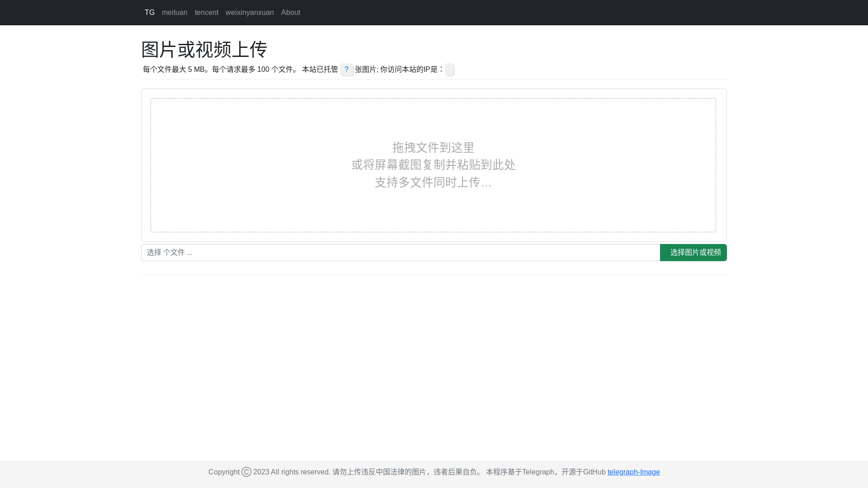Click the file selection input field
The width and height of the screenshot is (868, 488).
click(401, 253)
